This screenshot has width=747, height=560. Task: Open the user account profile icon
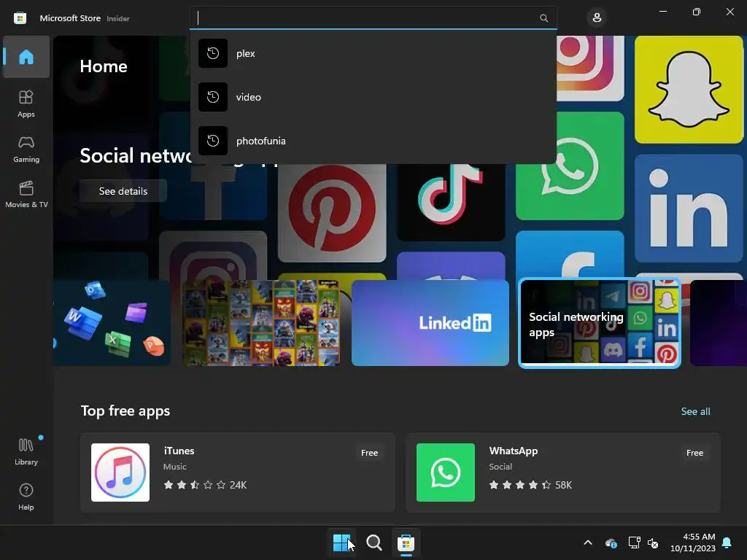(x=597, y=18)
